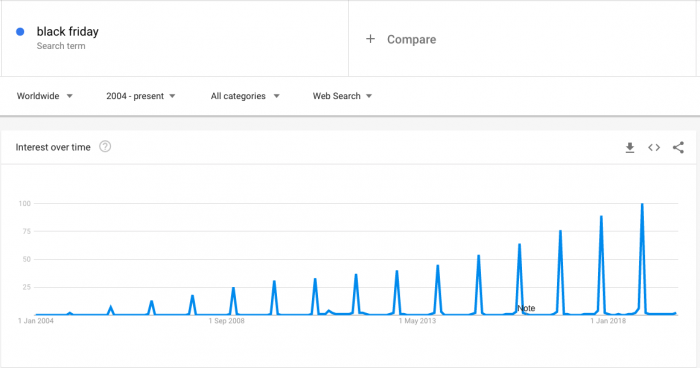Open the 2004 - present date range dropdown
This screenshot has height=368, width=700.
pos(141,96)
